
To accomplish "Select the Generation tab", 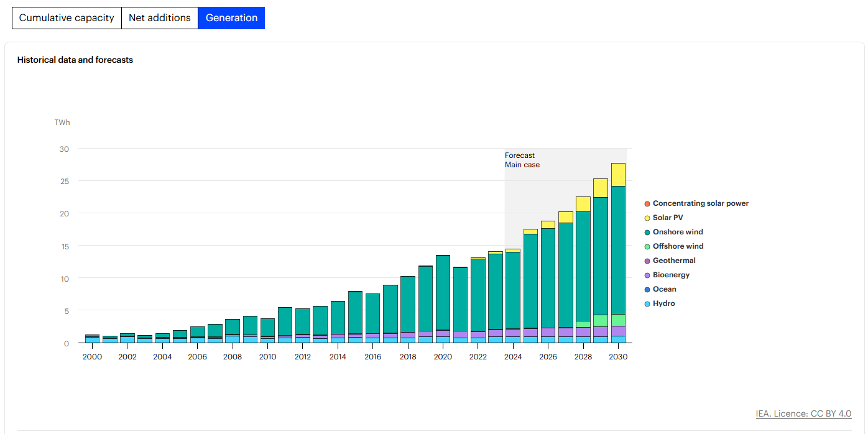I will pos(231,18).
